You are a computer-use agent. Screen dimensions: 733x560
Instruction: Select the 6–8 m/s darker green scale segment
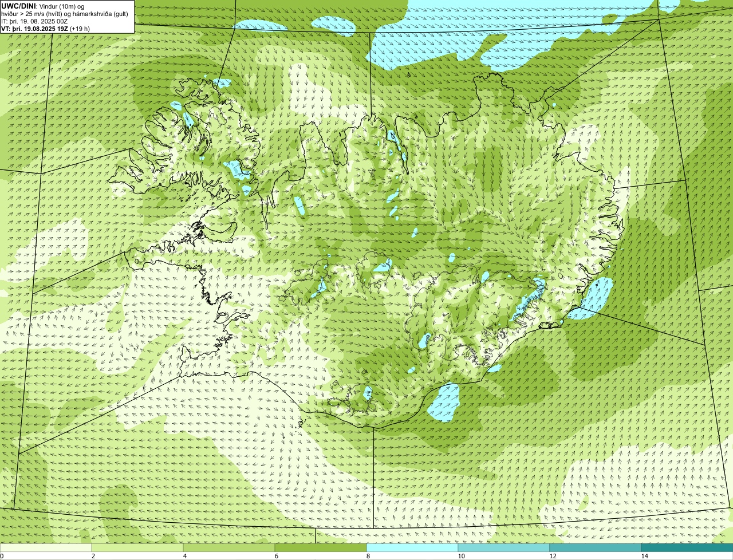click(x=321, y=547)
